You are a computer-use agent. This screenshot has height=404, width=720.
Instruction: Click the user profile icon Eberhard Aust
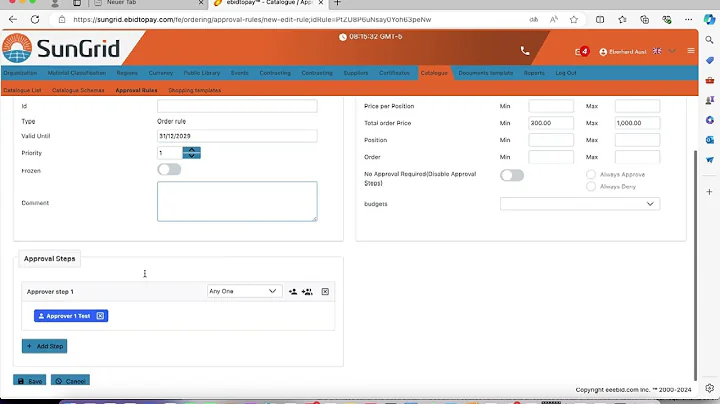tap(603, 52)
